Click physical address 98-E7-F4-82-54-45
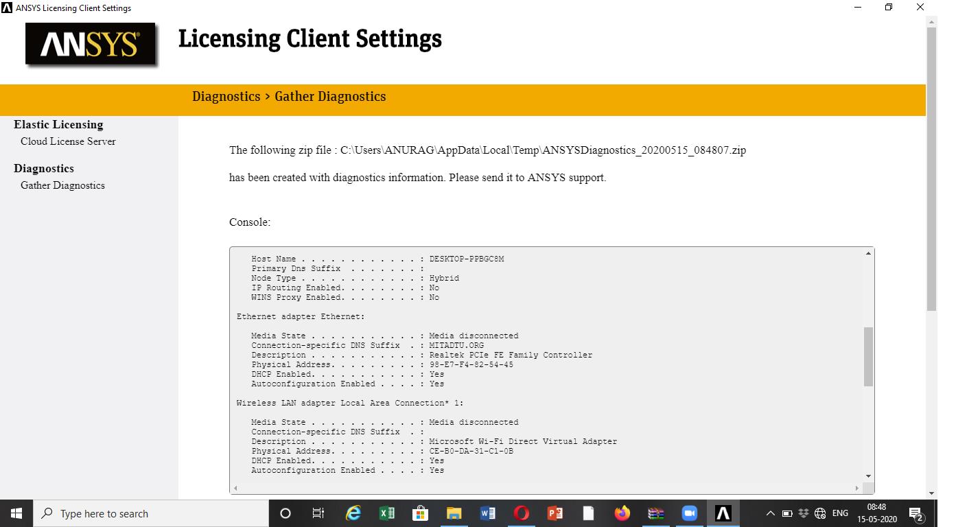This screenshot has height=527, width=980. (x=471, y=365)
